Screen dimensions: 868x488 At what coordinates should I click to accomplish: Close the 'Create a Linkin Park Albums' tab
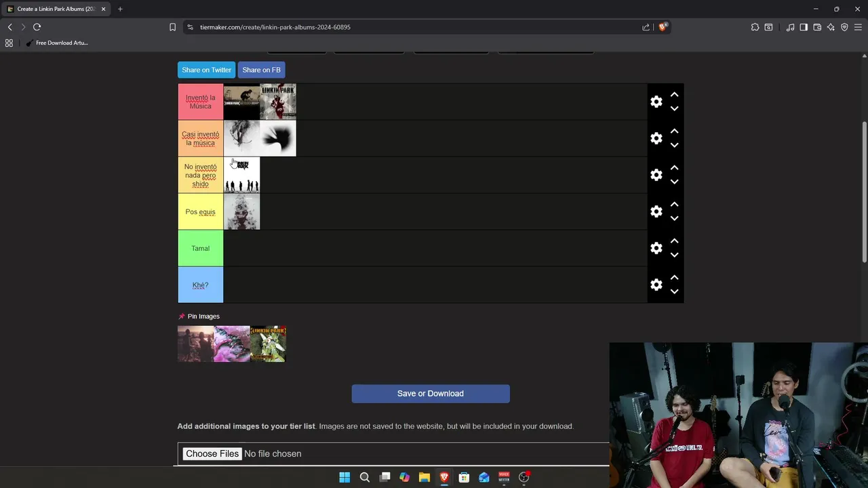[x=103, y=9]
